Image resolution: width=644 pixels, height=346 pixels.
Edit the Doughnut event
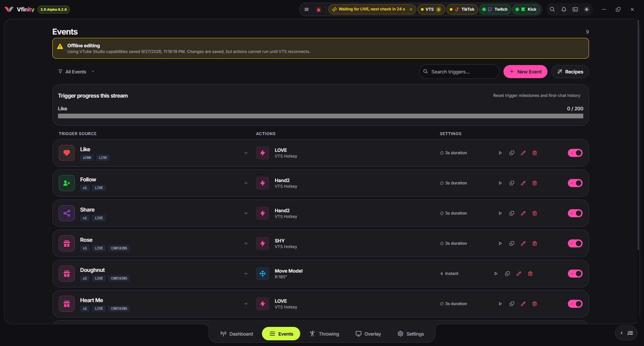(519, 274)
